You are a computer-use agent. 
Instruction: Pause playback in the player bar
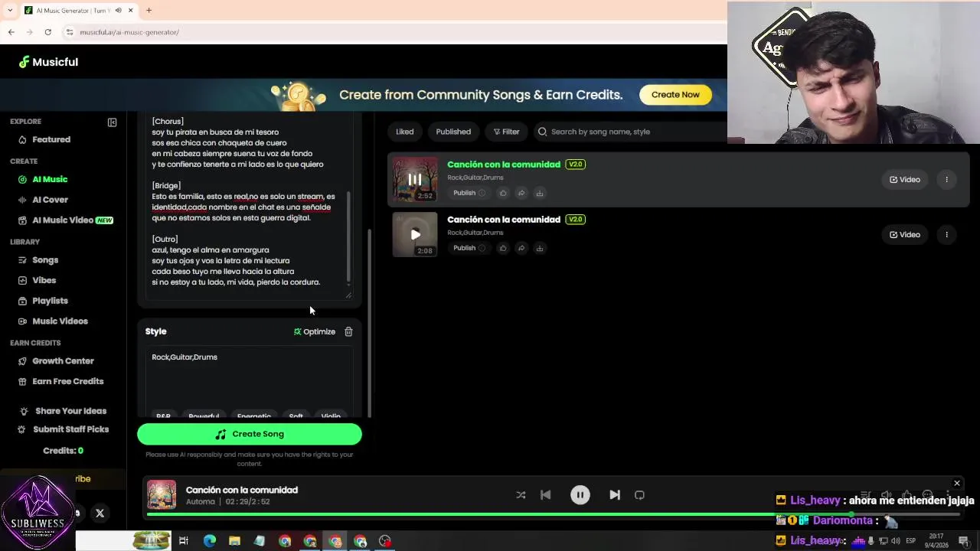pyautogui.click(x=580, y=495)
